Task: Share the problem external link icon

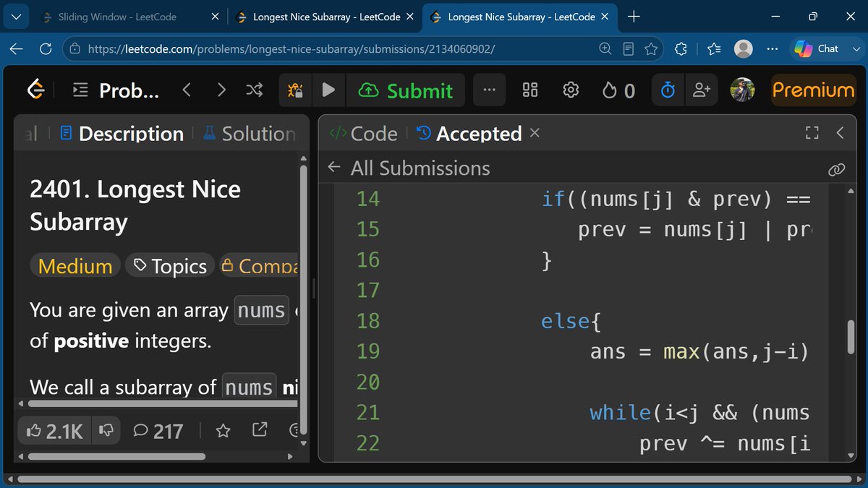Action: click(x=259, y=431)
